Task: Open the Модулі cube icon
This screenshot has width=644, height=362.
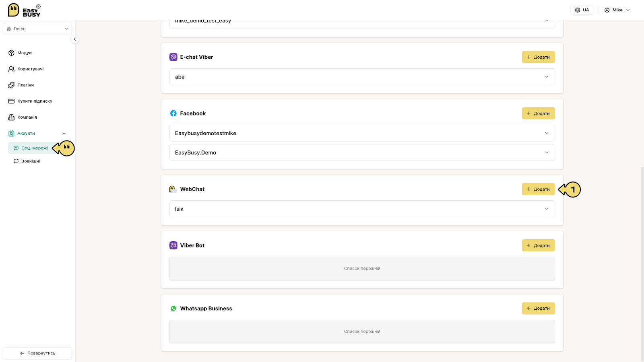Action: (11, 53)
